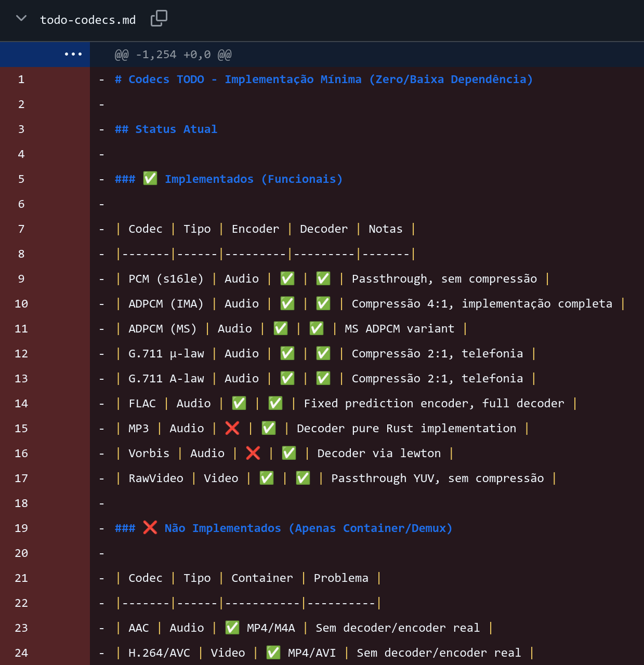
Task: Select line number 15 in the diff
Action: [x=21, y=429]
